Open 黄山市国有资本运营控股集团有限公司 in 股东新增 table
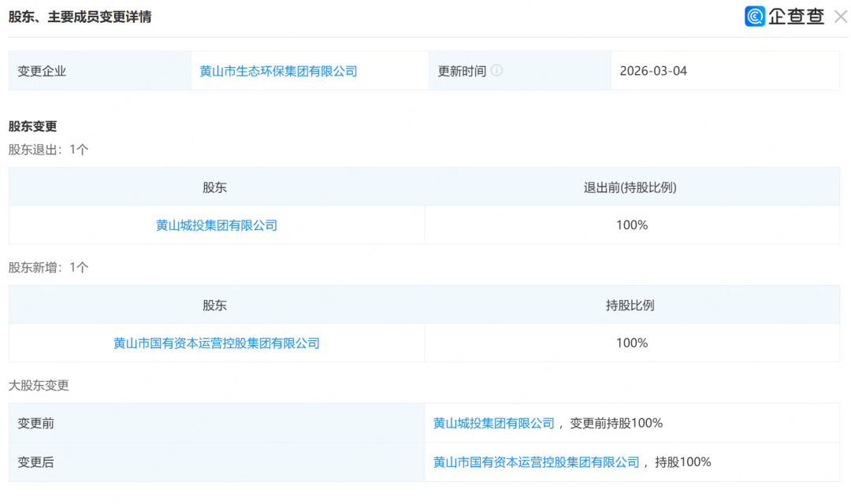This screenshot has width=851, height=504. pos(217,343)
